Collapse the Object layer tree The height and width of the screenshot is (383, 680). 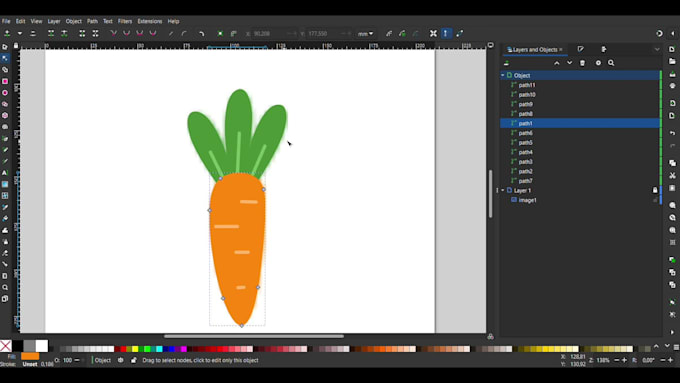tap(503, 75)
